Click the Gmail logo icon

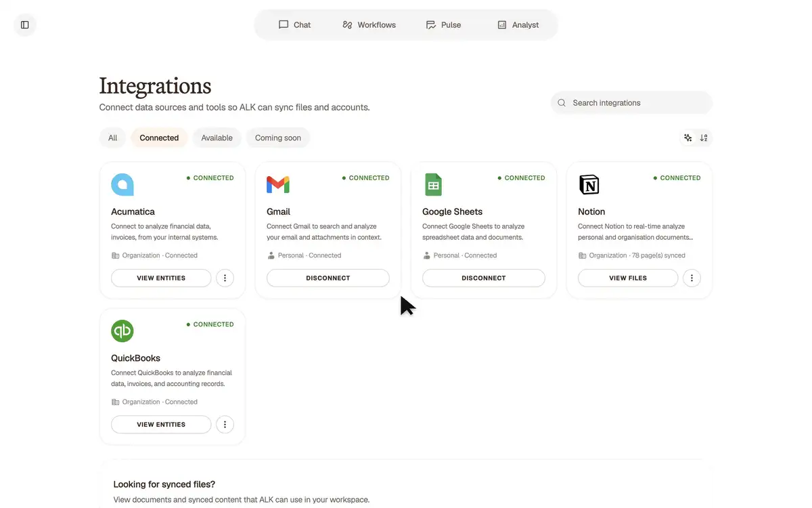(x=278, y=184)
